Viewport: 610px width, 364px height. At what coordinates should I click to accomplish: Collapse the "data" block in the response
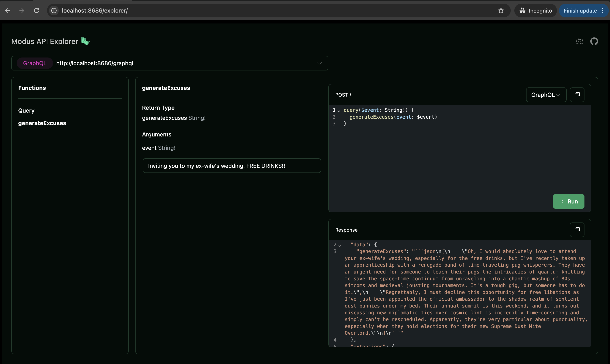(x=340, y=246)
